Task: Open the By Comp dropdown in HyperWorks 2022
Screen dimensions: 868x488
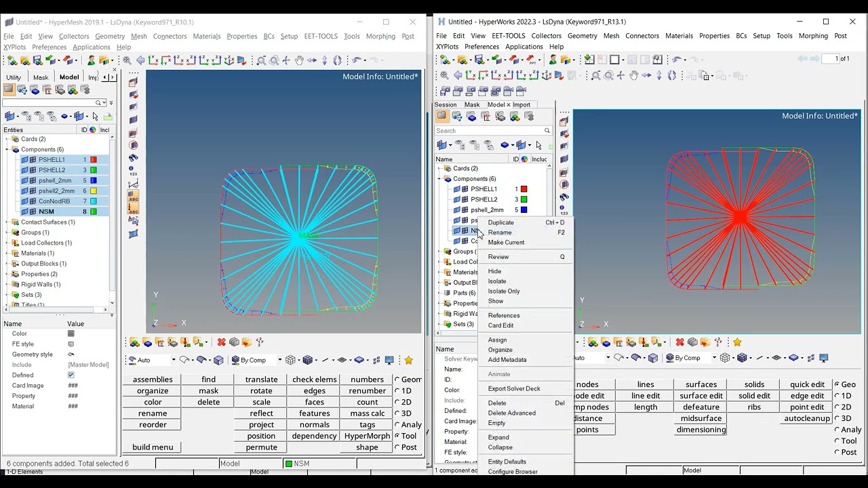Action: tap(714, 358)
